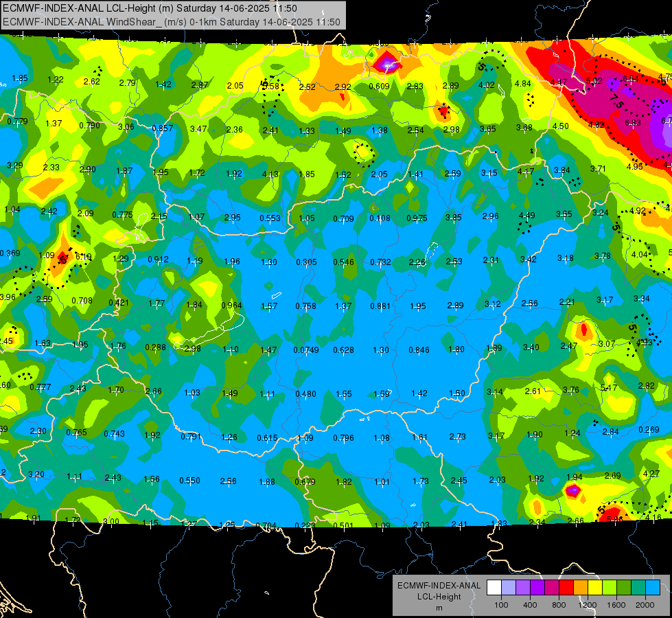Click legend label 'LCL-Height'
The width and height of the screenshot is (672, 618).
(x=439, y=597)
